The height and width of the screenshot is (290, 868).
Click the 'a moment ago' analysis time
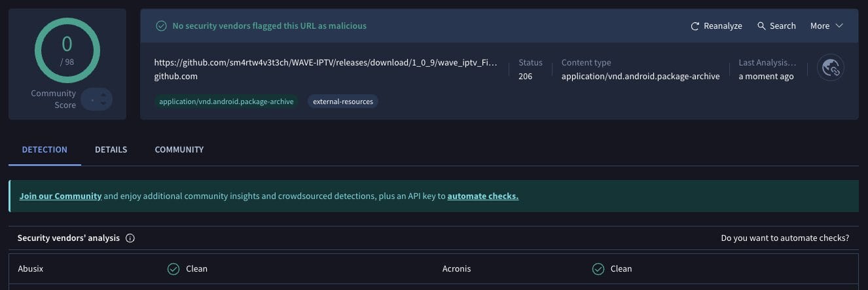[766, 77]
